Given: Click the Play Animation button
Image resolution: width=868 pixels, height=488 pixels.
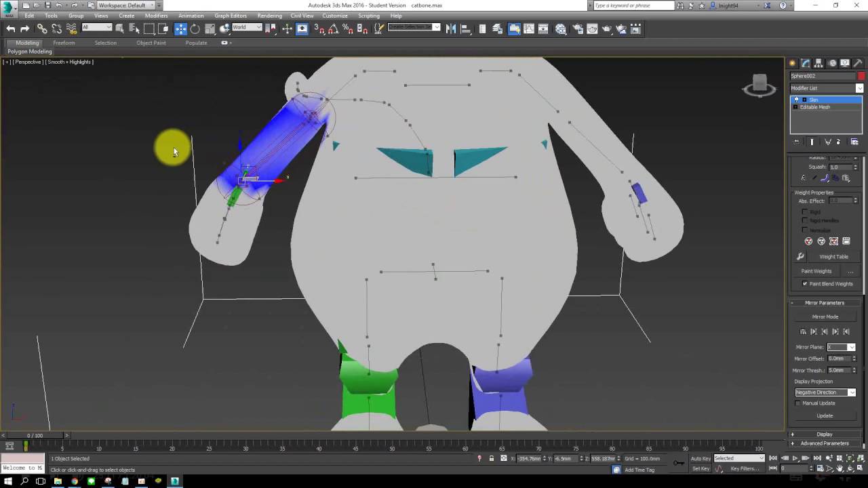Looking at the screenshot, I should point(795,459).
